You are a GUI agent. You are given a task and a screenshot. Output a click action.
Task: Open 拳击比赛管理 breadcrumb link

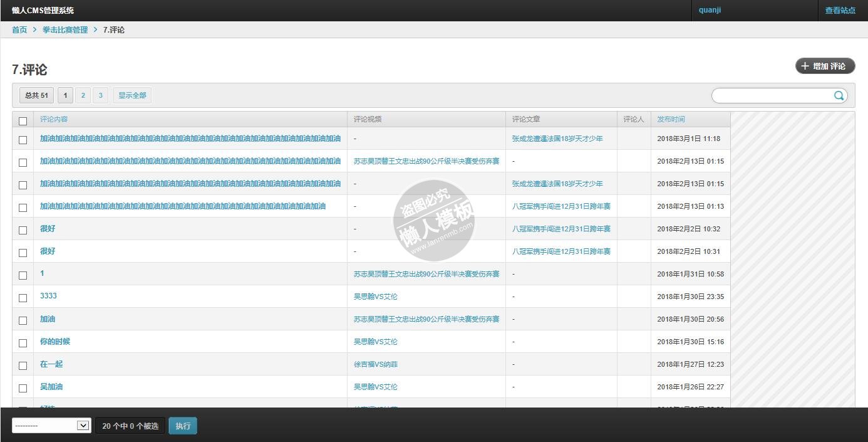(x=65, y=29)
